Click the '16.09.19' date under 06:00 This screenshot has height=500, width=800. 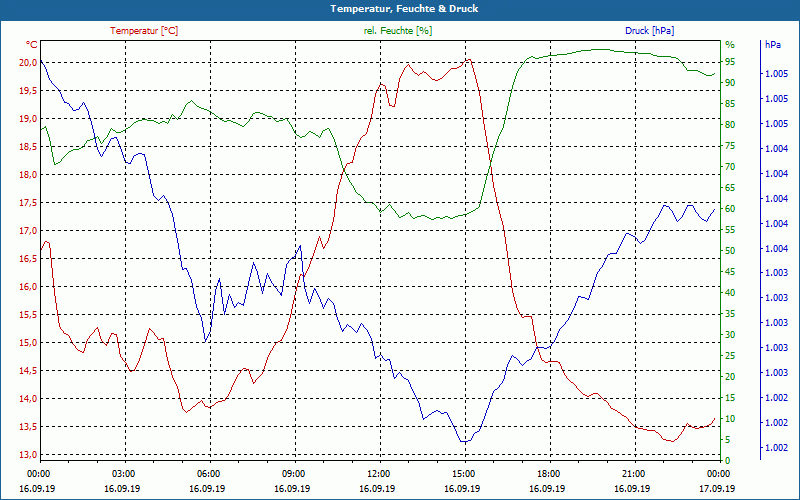tap(207, 489)
